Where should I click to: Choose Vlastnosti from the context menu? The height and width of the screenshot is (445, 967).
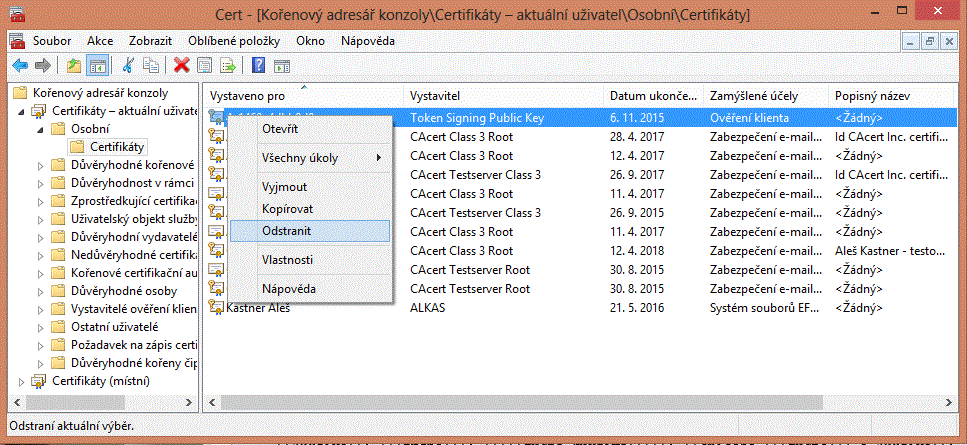287,259
